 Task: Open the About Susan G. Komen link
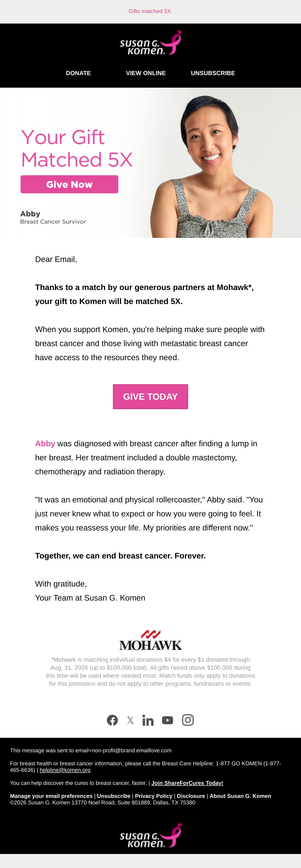(x=240, y=796)
